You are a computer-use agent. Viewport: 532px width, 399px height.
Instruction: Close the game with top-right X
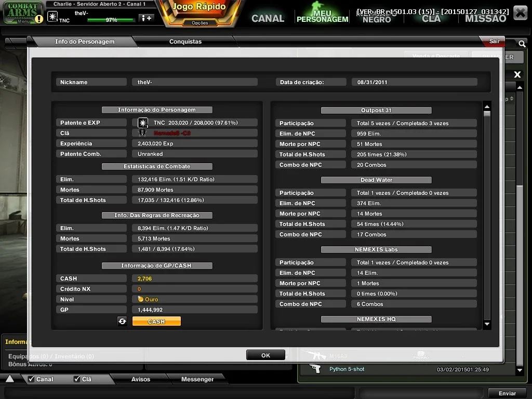pyautogui.click(x=520, y=12)
